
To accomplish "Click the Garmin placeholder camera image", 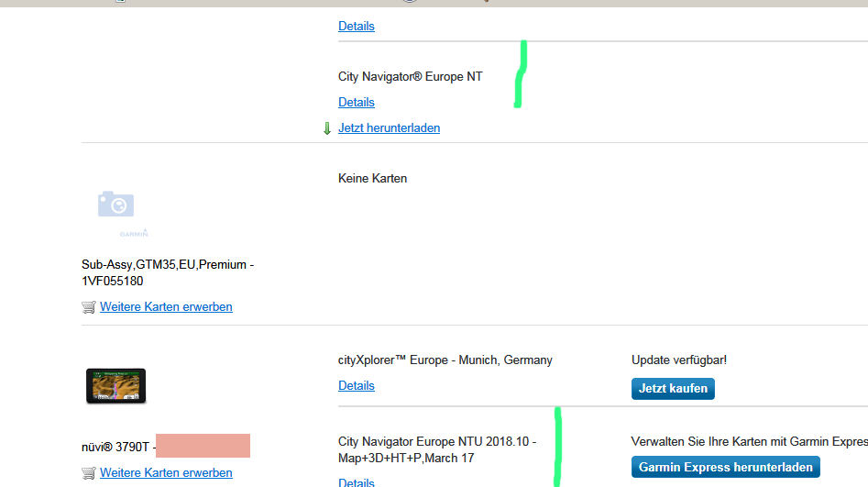I will point(122,214).
